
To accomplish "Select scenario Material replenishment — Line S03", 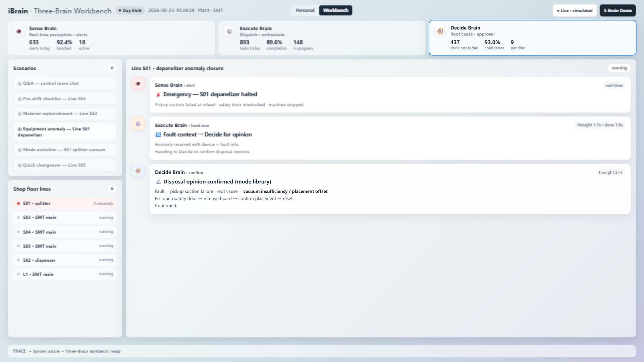I will point(65,113).
